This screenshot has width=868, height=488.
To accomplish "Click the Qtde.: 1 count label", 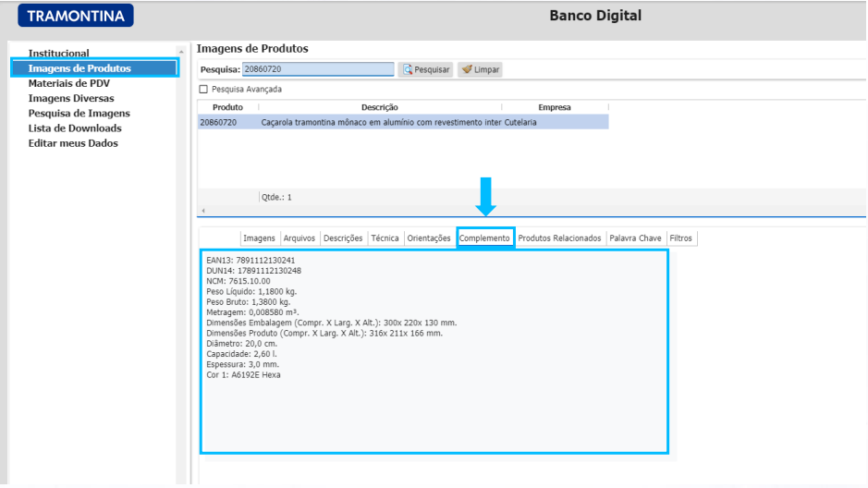I will tap(276, 197).
